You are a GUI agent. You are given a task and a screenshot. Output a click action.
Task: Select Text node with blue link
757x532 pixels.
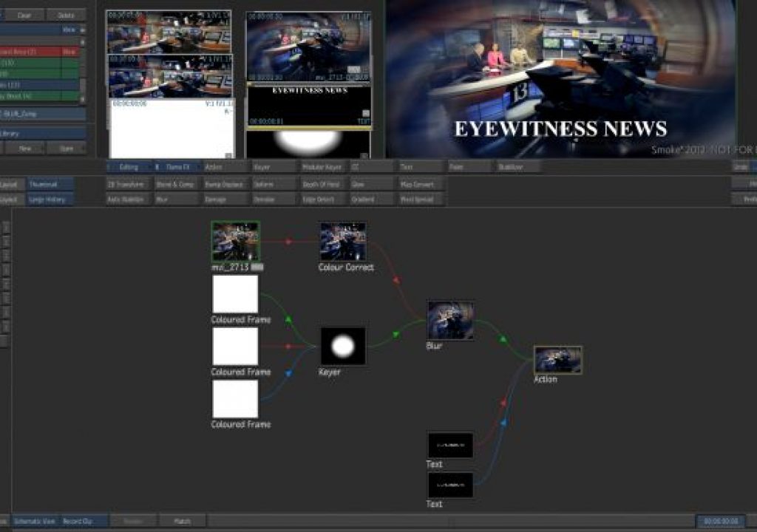point(450,485)
